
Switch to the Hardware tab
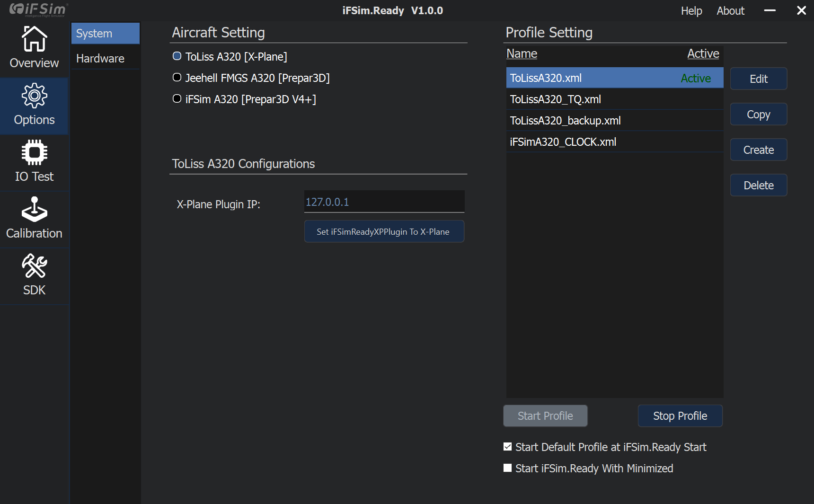[100, 58]
